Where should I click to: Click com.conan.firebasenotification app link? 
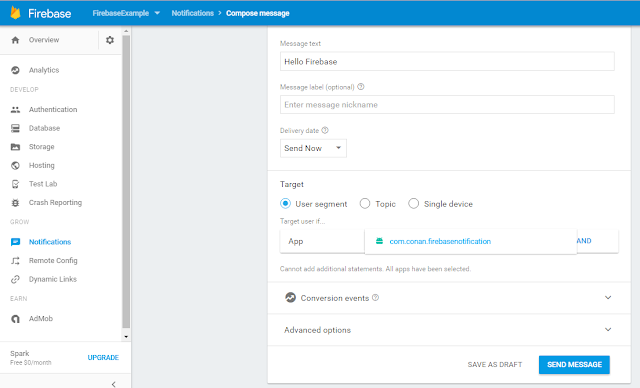[440, 241]
